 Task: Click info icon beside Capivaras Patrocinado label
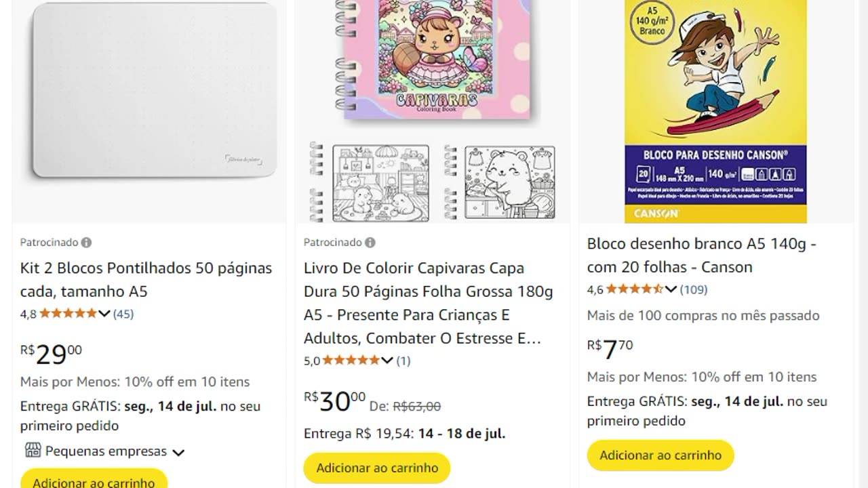[370, 243]
